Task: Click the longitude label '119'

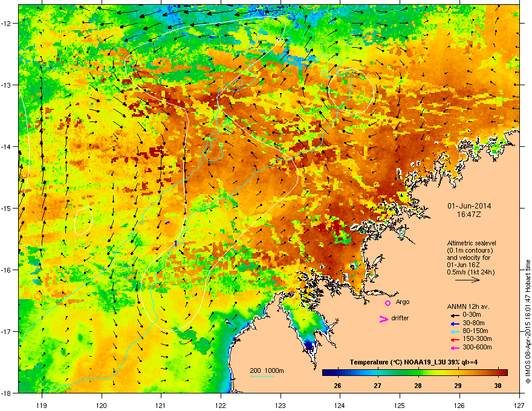Action: tap(42, 405)
